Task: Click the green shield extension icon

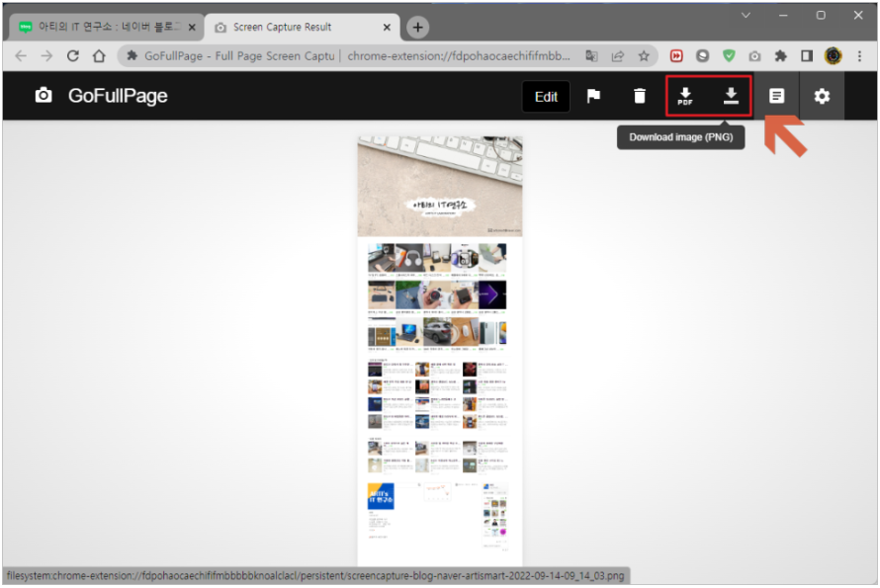Action: 729,56
